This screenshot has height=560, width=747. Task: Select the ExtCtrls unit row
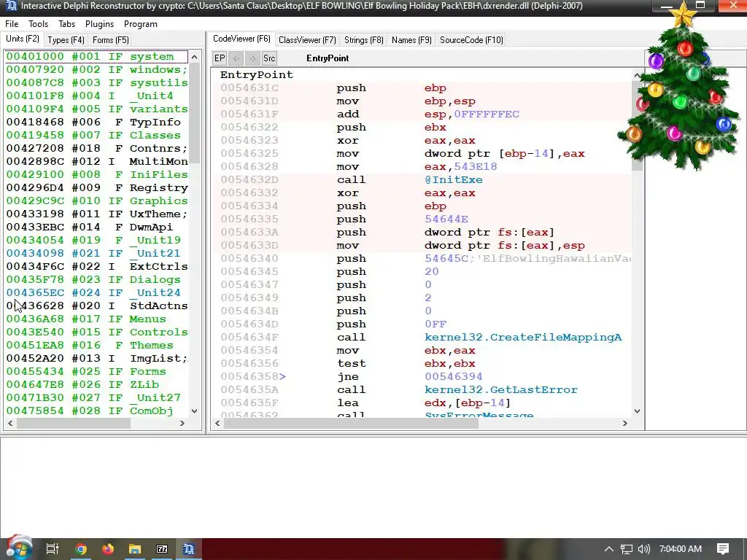click(96, 267)
